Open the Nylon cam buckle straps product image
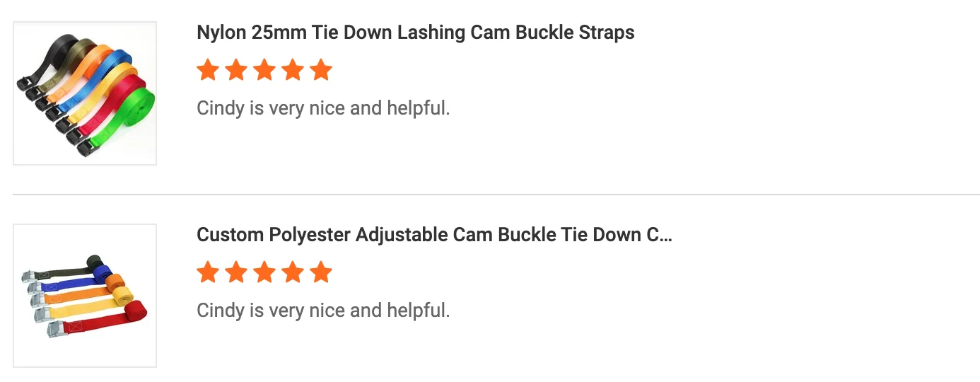The width and height of the screenshot is (980, 382). coord(85,93)
